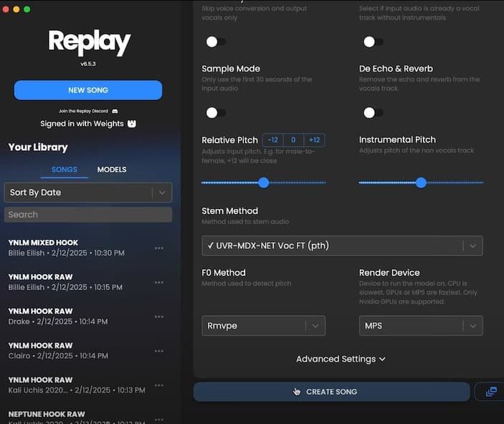Select YNLM HOOK RAW by Clairo
Viewport: 504px width, 424px height.
click(77, 351)
